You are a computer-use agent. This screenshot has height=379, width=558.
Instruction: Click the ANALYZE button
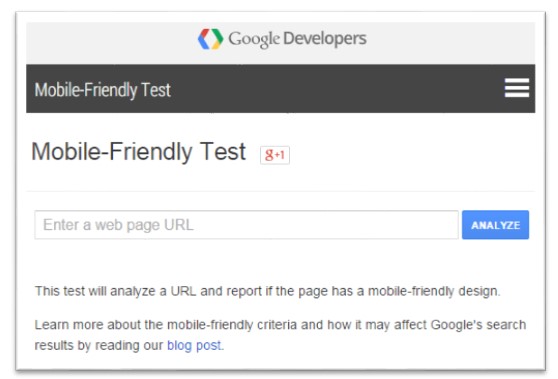495,225
